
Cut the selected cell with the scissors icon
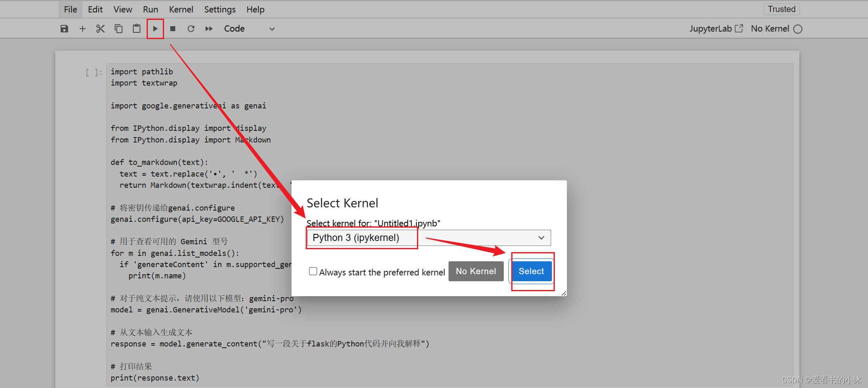(101, 29)
